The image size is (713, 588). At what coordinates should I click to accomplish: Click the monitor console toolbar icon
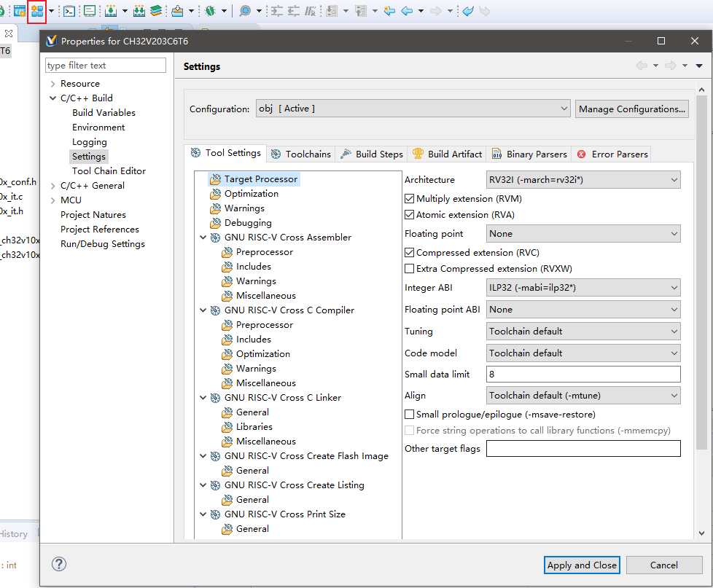tap(90, 11)
